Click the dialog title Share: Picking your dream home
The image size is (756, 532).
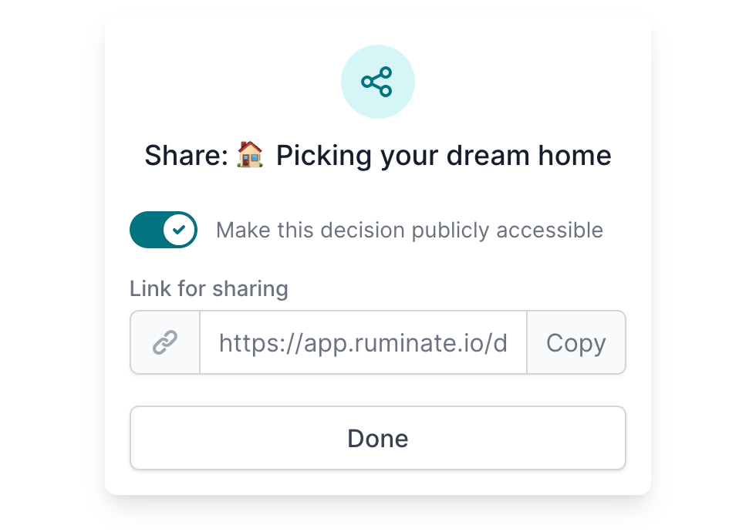pyautogui.click(x=377, y=155)
